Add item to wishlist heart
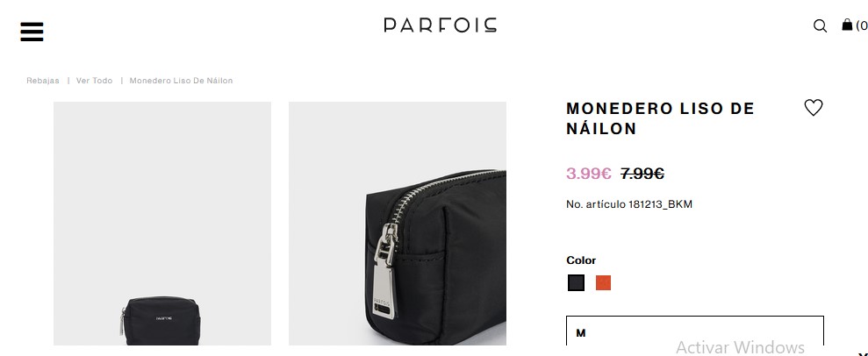This screenshot has width=868, height=356. 814,107
